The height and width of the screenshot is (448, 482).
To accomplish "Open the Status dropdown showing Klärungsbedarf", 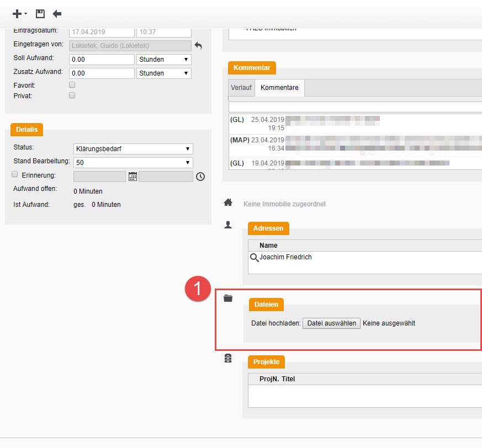I will [133, 149].
